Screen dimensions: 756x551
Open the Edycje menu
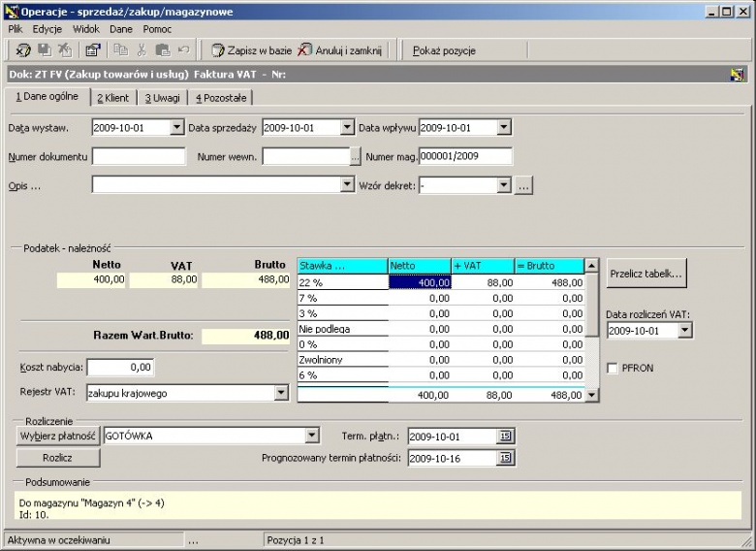click(47, 29)
